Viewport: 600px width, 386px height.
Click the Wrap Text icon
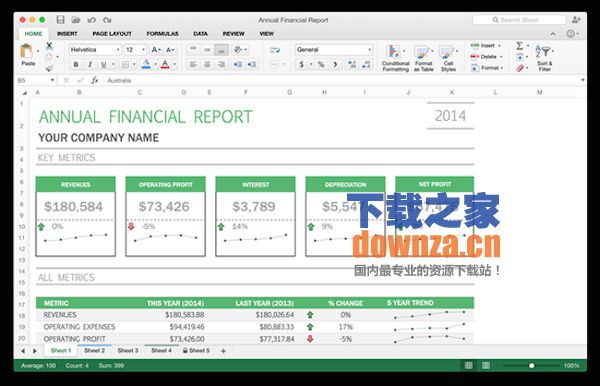click(x=275, y=50)
